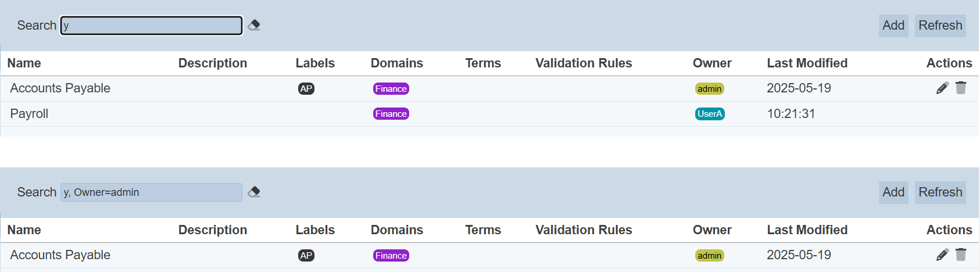Delete Accounts Payable in the top table

pyautogui.click(x=961, y=88)
